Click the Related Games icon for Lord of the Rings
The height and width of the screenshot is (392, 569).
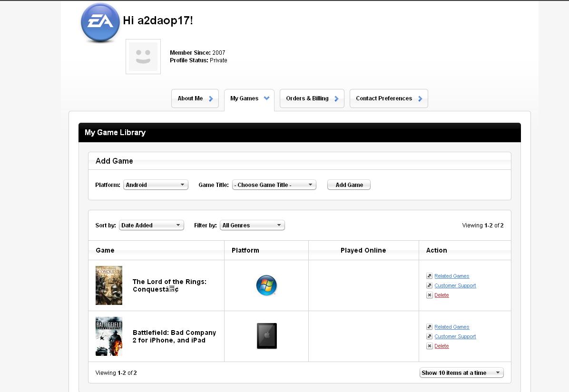[429, 276]
